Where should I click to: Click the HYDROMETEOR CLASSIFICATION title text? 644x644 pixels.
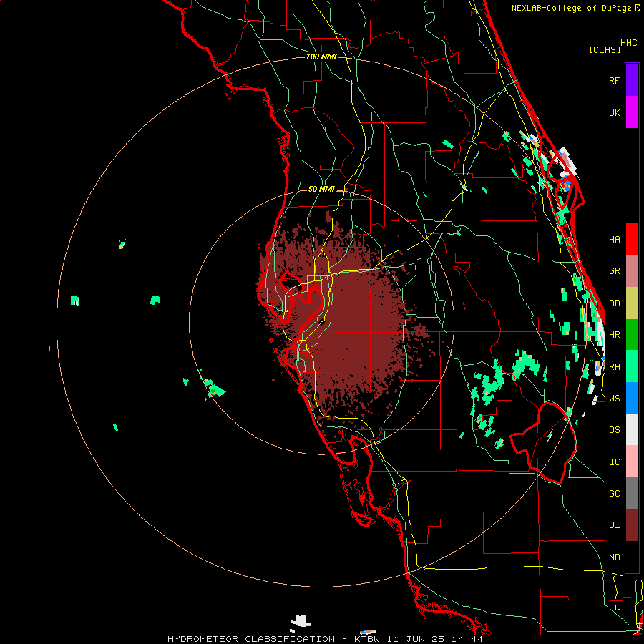pos(251,639)
